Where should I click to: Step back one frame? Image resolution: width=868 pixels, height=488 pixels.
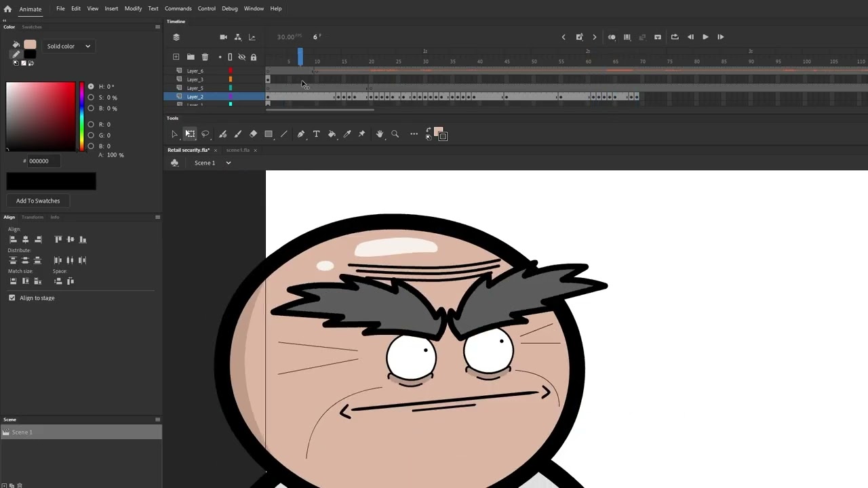coord(690,37)
